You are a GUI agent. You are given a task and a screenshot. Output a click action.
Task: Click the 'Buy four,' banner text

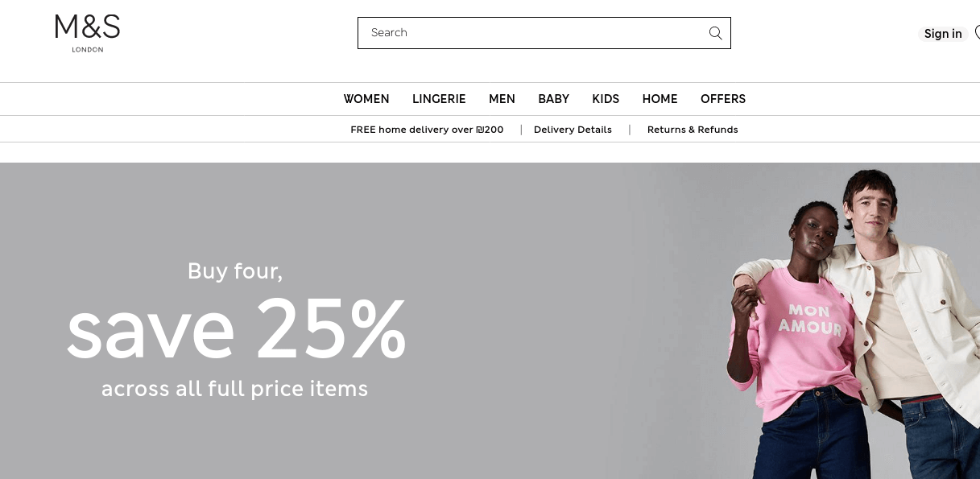point(235,270)
